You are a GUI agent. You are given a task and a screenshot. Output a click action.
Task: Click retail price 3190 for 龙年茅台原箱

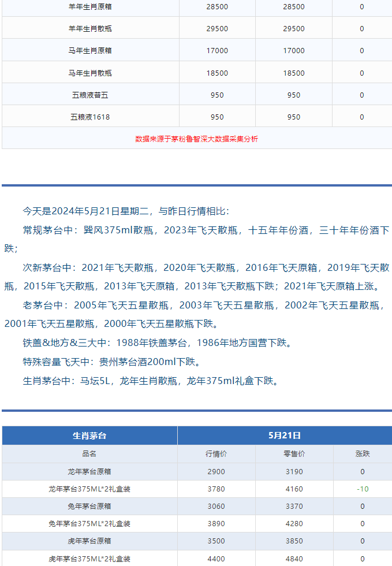click(x=294, y=471)
